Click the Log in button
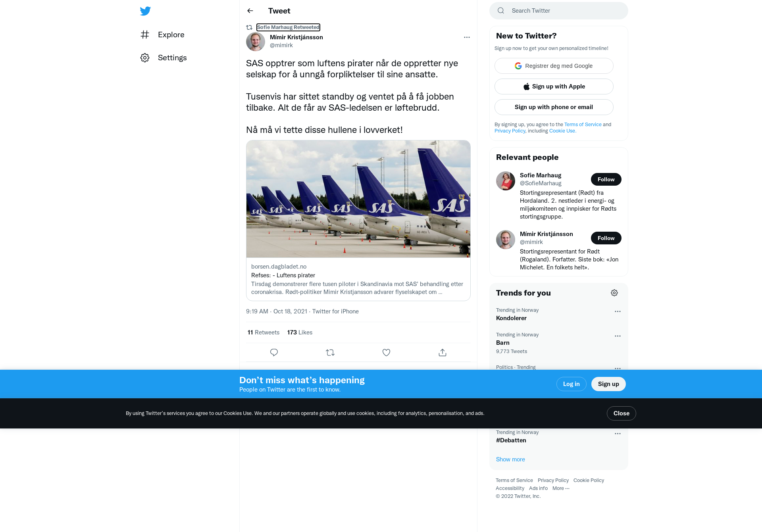 [571, 384]
